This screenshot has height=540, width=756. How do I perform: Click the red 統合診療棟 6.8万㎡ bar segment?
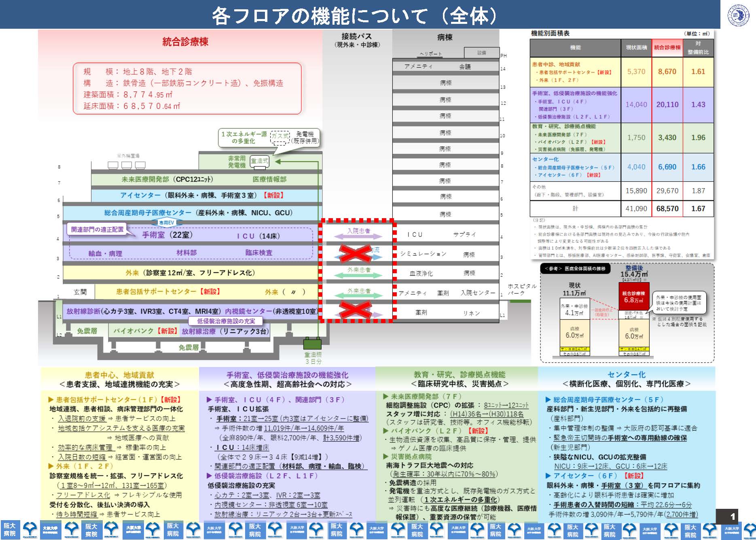[x=633, y=297]
